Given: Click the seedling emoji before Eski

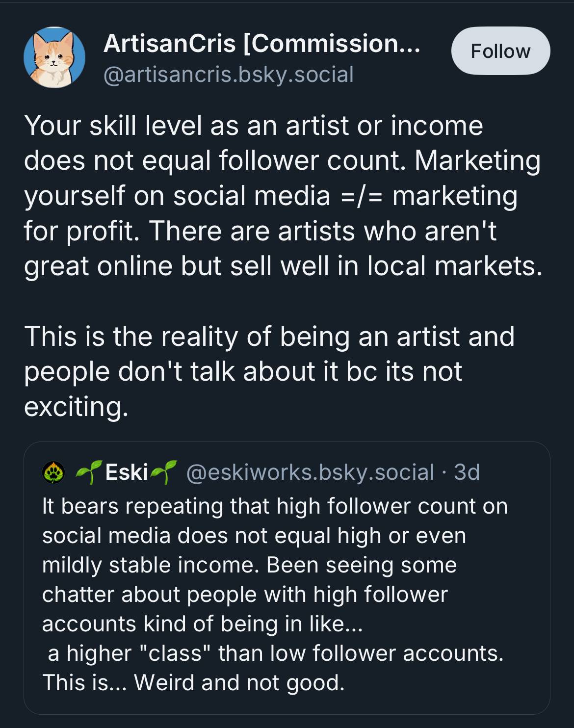Looking at the screenshot, I should (89, 472).
